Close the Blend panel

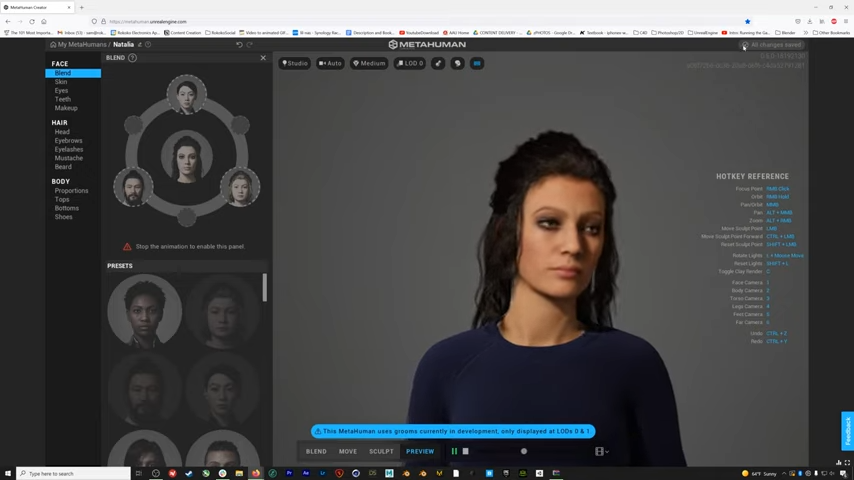[x=263, y=57]
